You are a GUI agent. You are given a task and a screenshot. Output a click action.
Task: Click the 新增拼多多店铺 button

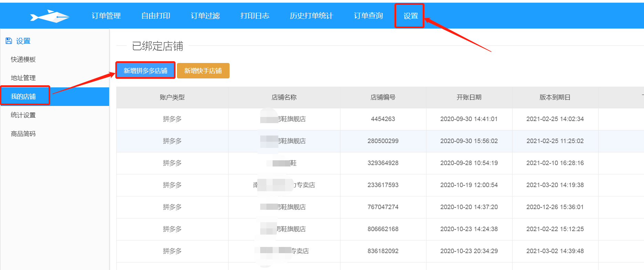pyautogui.click(x=145, y=71)
